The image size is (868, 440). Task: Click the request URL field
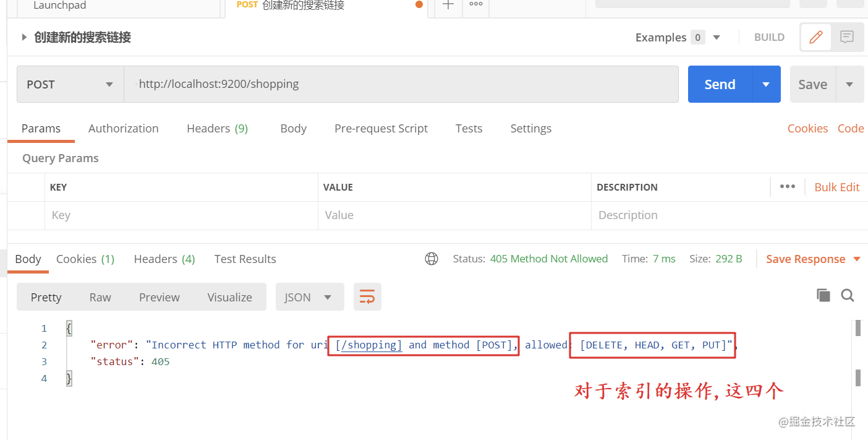[401, 84]
